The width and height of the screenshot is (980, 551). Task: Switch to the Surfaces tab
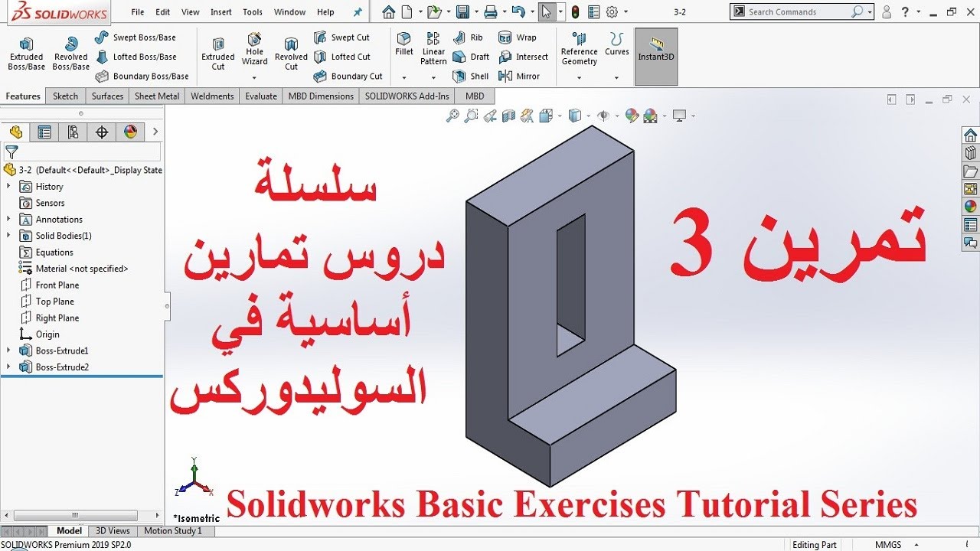(x=107, y=96)
